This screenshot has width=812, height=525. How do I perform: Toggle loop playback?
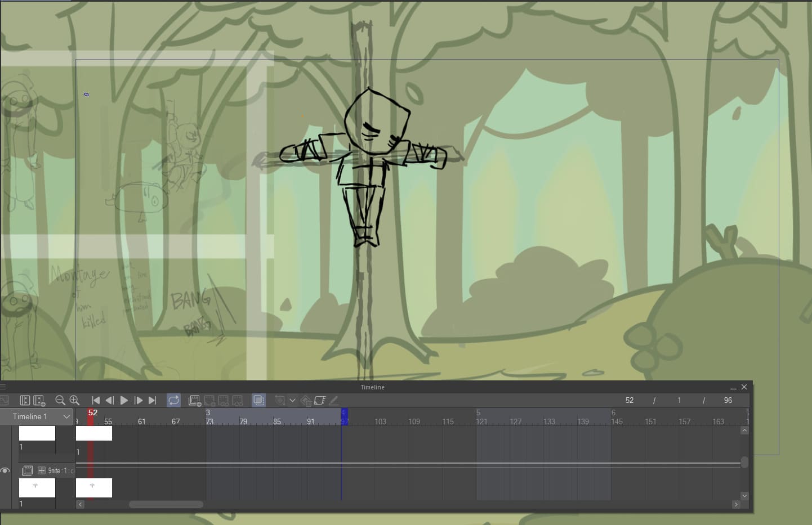(173, 400)
